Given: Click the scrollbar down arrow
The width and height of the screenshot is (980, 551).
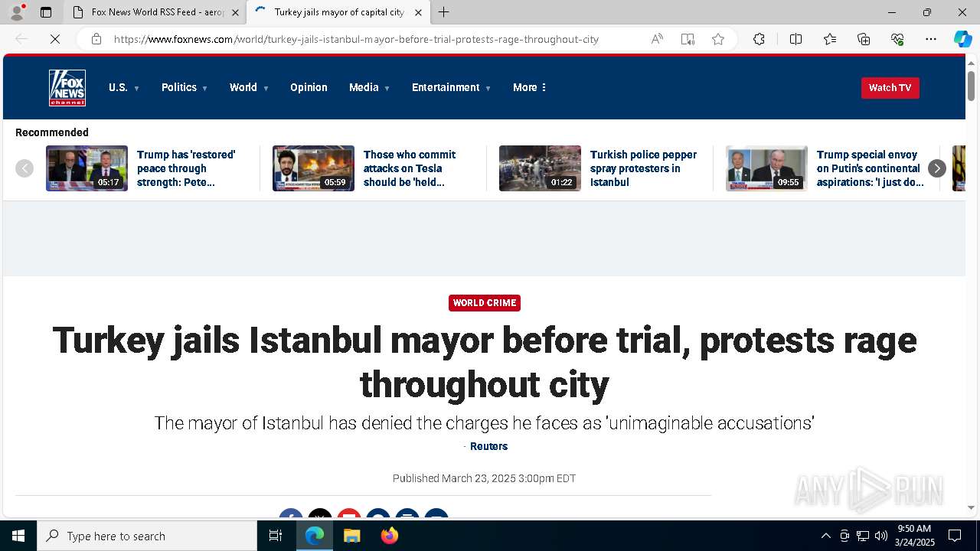Looking at the screenshot, I should click(972, 507).
